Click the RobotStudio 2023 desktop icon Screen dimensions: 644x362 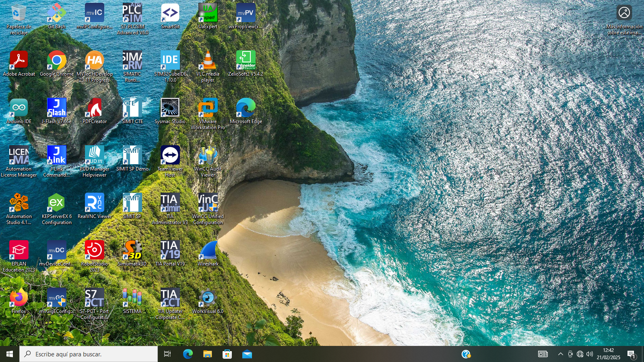click(95, 251)
